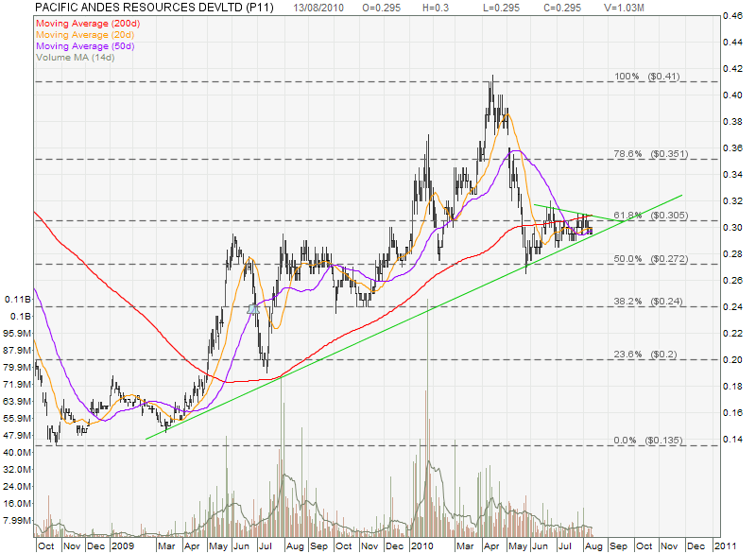Viewport: 756px width, 554px height.
Task: Click the 78.6% ($0.351) Fibonacci label
Action: click(x=650, y=154)
